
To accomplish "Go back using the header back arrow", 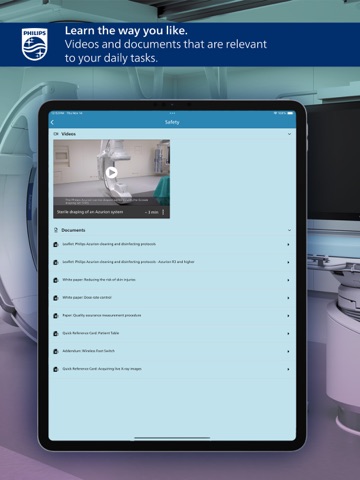I will tap(52, 123).
